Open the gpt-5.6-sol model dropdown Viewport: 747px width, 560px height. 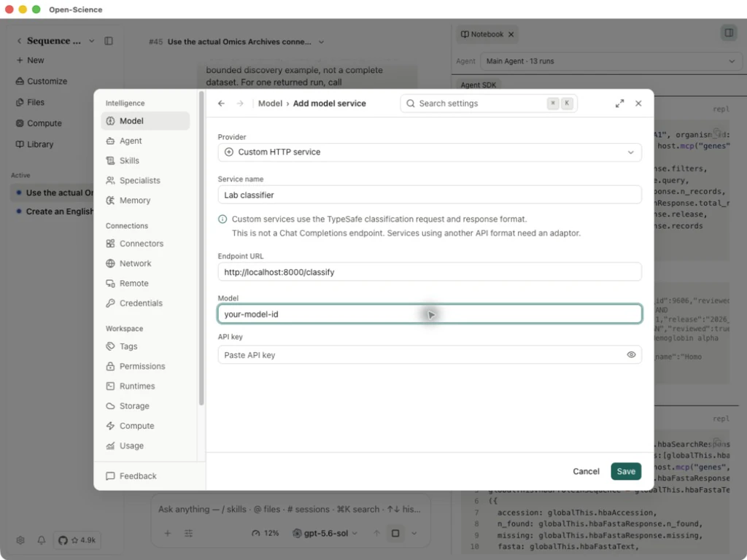pyautogui.click(x=325, y=533)
